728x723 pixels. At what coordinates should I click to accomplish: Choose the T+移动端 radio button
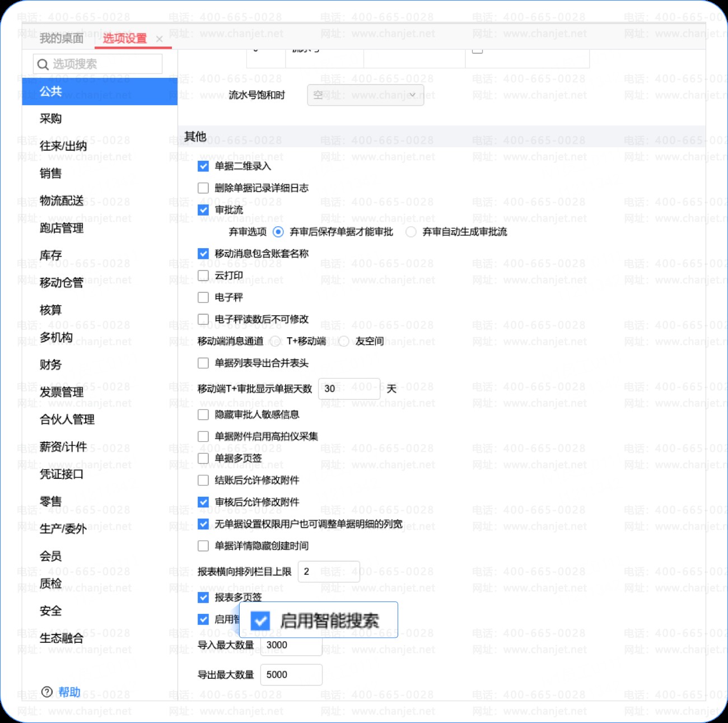[275, 341]
